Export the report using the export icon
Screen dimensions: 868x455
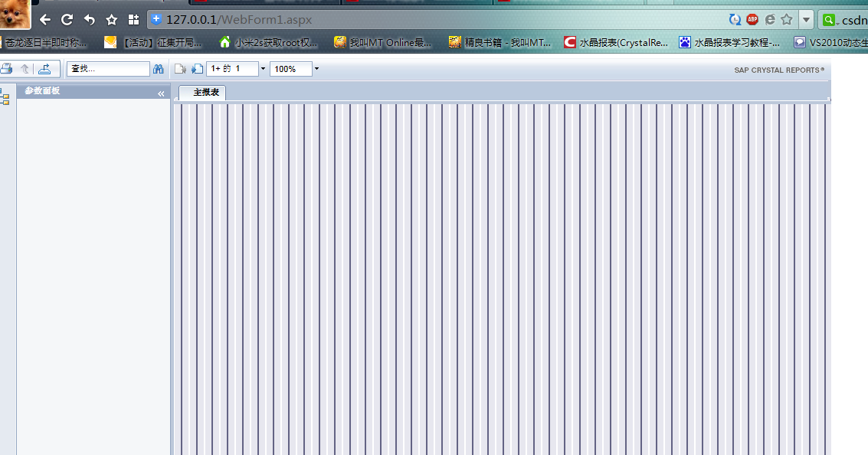pos(45,69)
